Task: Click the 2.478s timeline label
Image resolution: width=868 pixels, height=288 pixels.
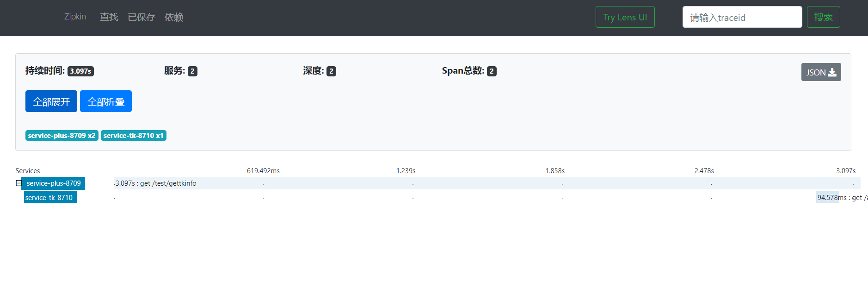Action: click(704, 171)
